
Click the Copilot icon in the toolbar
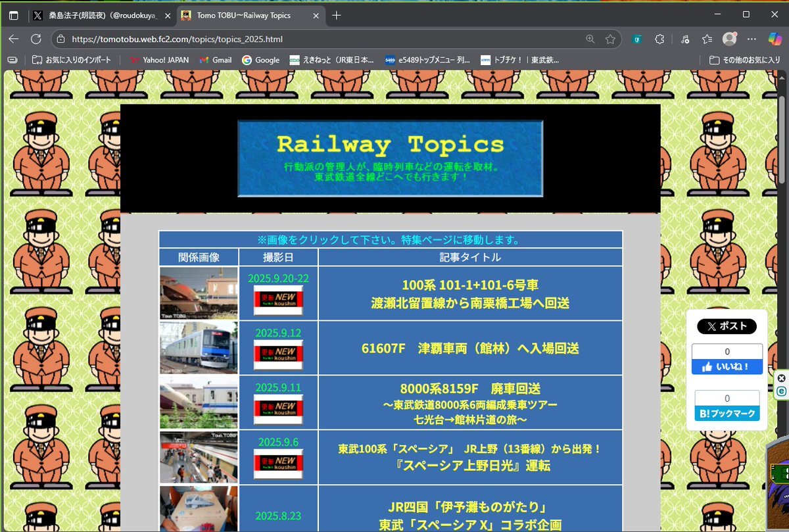coord(775,39)
